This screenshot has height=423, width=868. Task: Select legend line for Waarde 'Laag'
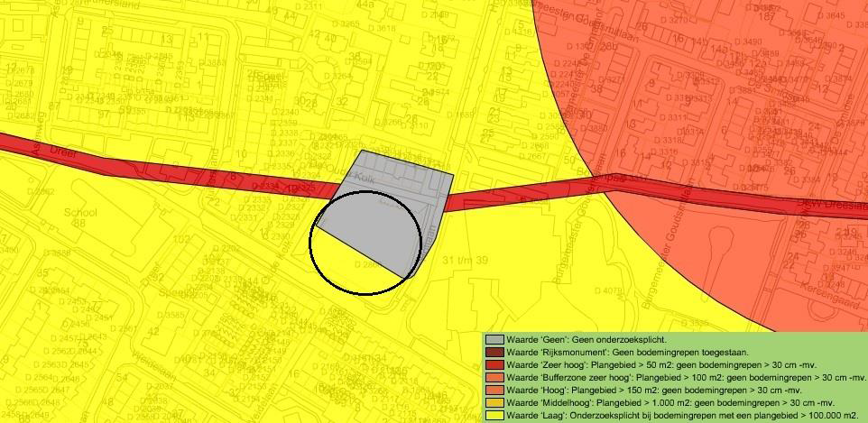(x=682, y=416)
